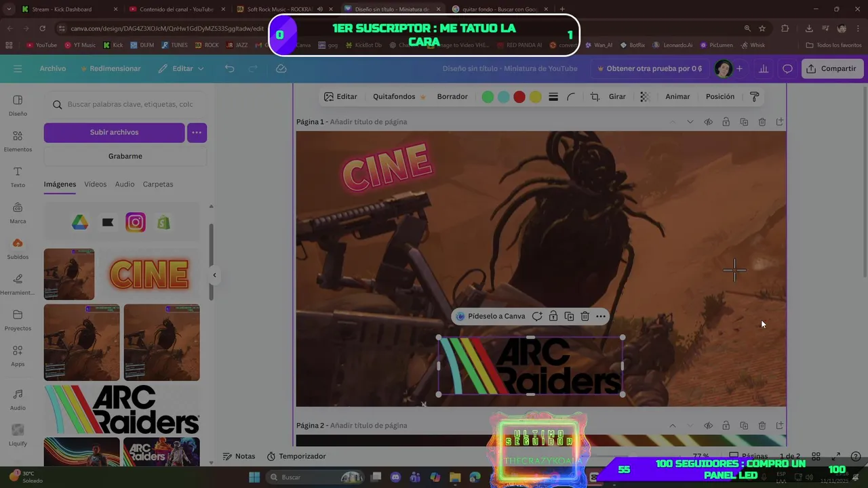Screen dimensions: 868x488
Task: Click the plus icon to add collaborators
Action: [x=739, y=68]
